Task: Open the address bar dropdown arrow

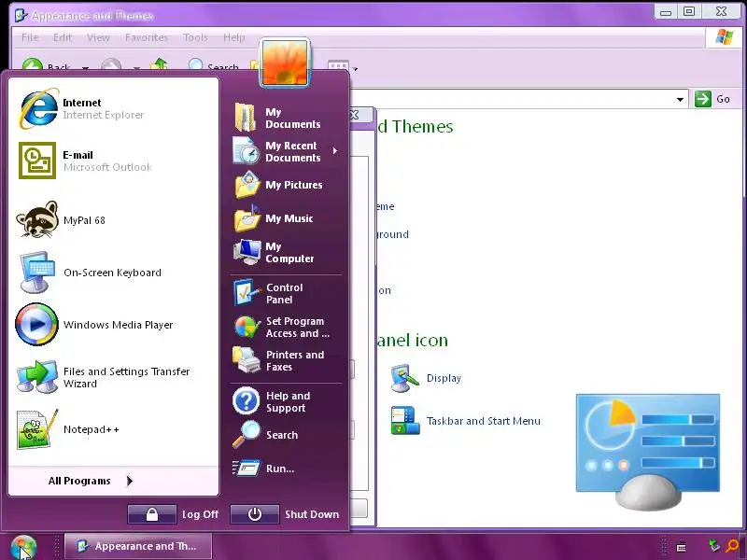Action: click(680, 99)
